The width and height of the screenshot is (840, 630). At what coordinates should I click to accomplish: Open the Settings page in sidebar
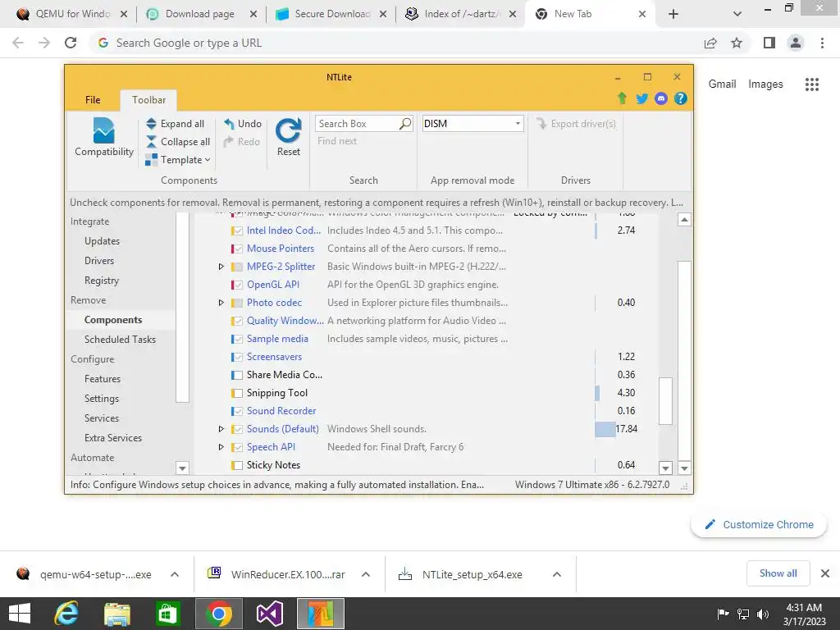tap(101, 399)
